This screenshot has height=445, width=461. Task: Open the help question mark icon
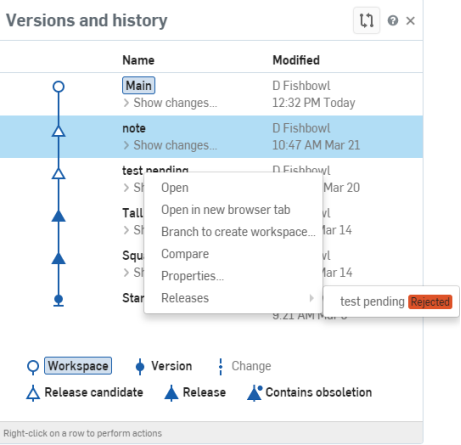(x=393, y=21)
